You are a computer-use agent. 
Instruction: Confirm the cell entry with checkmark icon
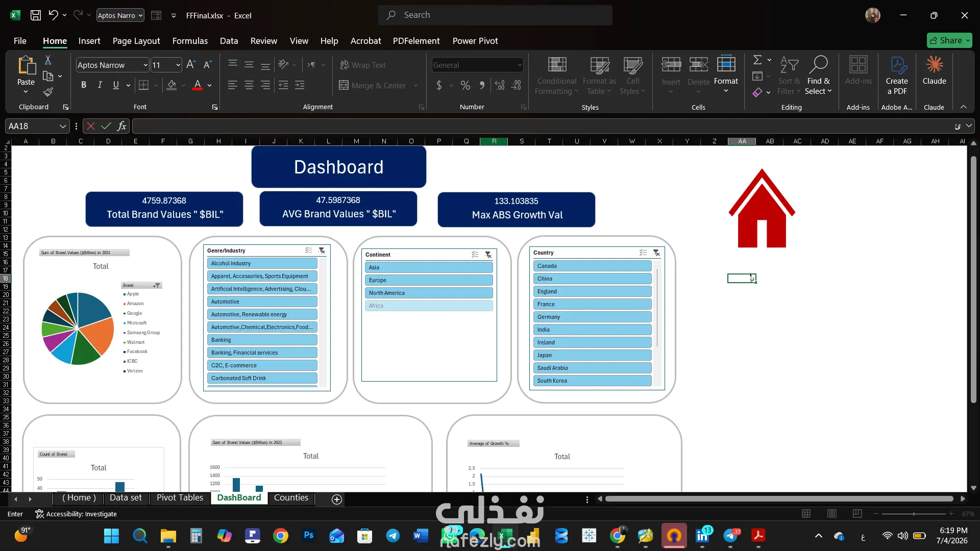[x=106, y=126]
